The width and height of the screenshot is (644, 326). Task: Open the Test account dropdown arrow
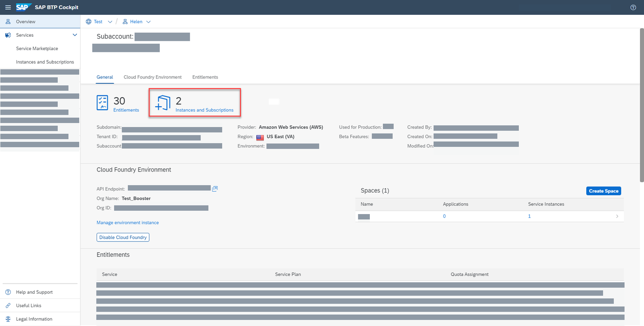pos(110,22)
